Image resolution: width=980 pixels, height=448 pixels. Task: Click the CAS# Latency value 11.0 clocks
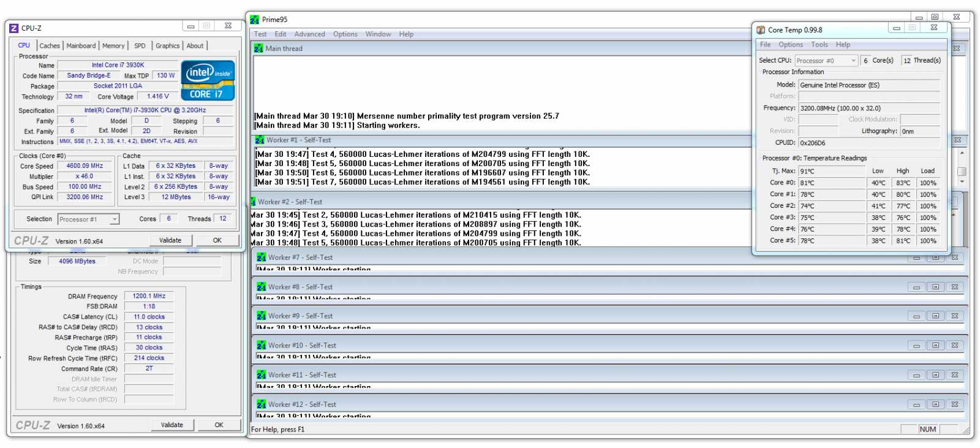(x=149, y=317)
